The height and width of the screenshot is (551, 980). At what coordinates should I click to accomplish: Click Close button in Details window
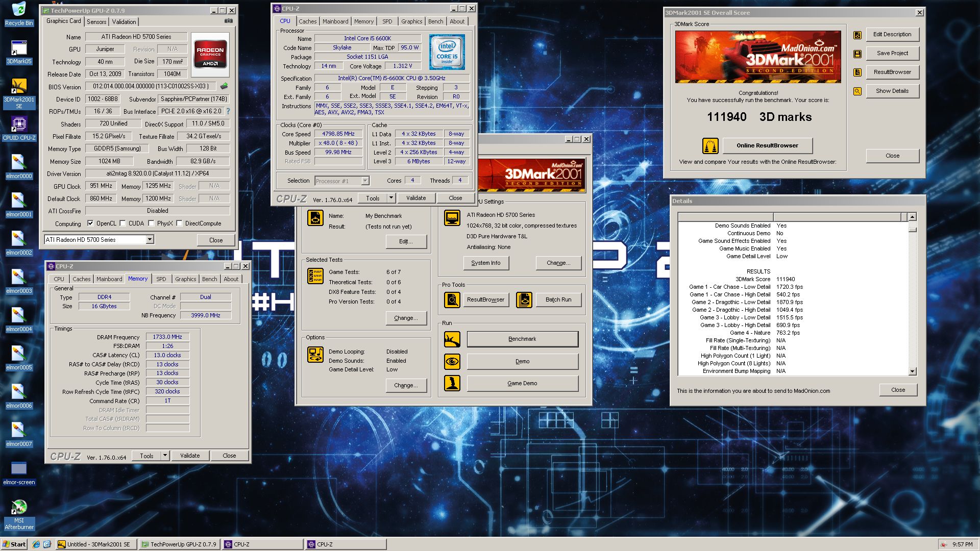[898, 390]
